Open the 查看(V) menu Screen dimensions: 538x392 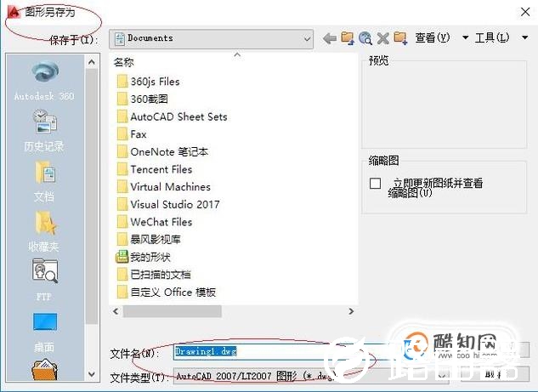click(441, 37)
